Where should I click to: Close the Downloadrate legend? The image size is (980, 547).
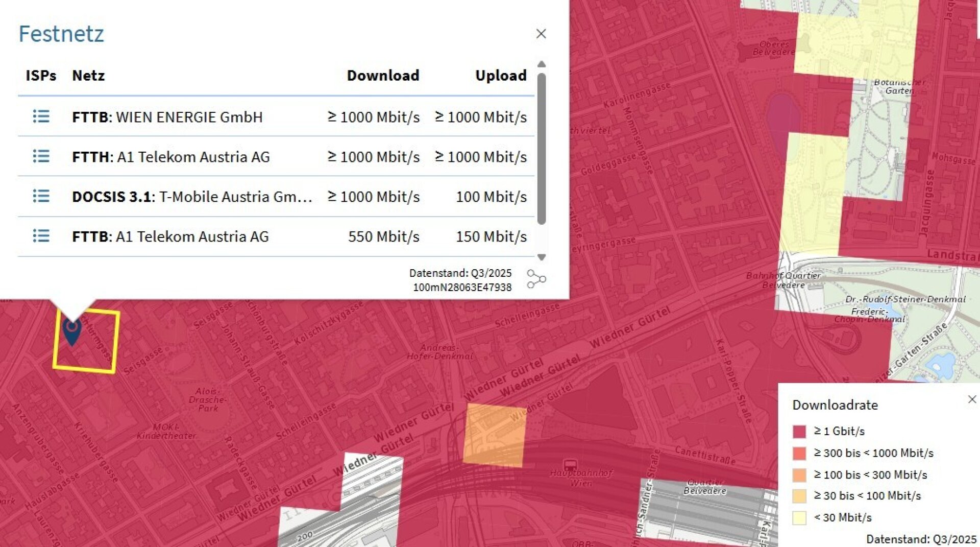point(972,399)
